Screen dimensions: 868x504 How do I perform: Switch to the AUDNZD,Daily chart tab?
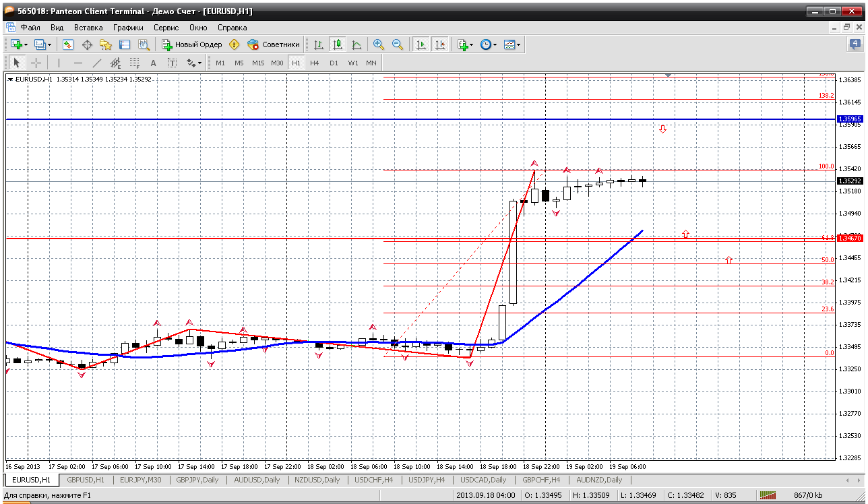(x=599, y=480)
